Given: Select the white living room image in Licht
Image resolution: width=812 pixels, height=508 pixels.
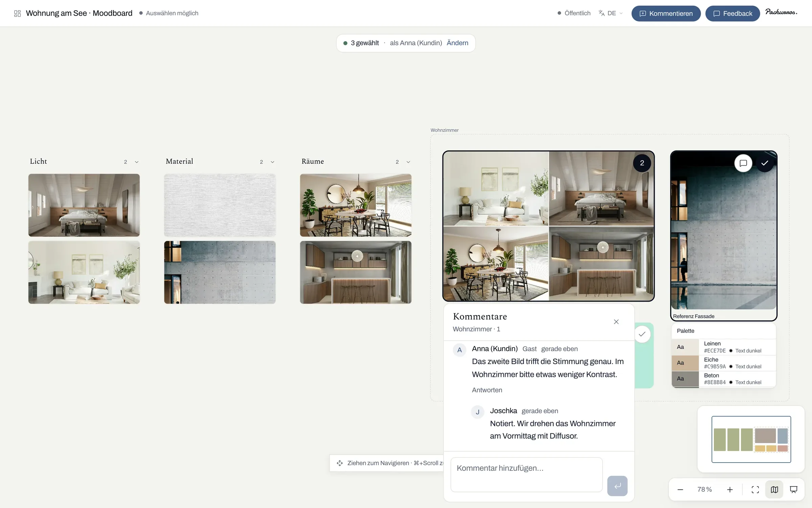Looking at the screenshot, I should [x=84, y=272].
